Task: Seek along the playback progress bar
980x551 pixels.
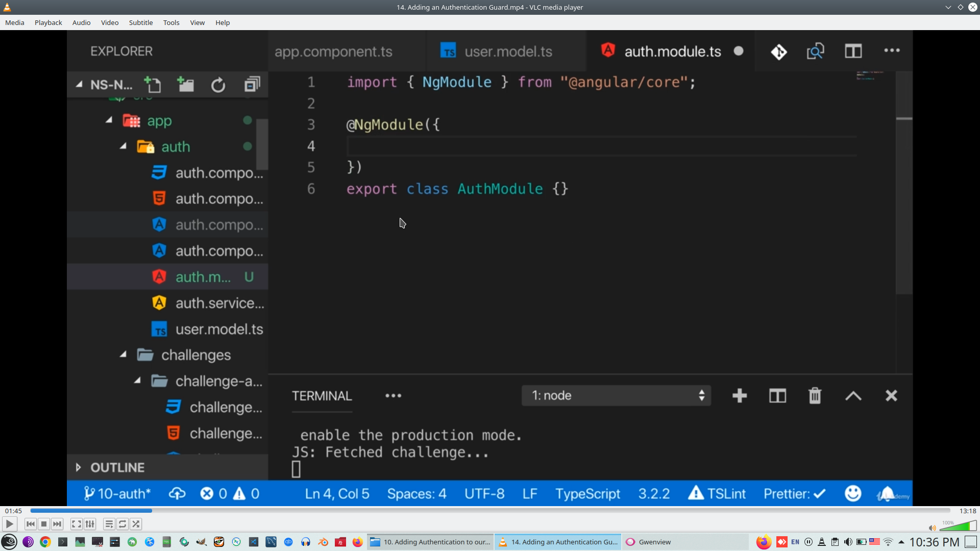Action: (490, 511)
